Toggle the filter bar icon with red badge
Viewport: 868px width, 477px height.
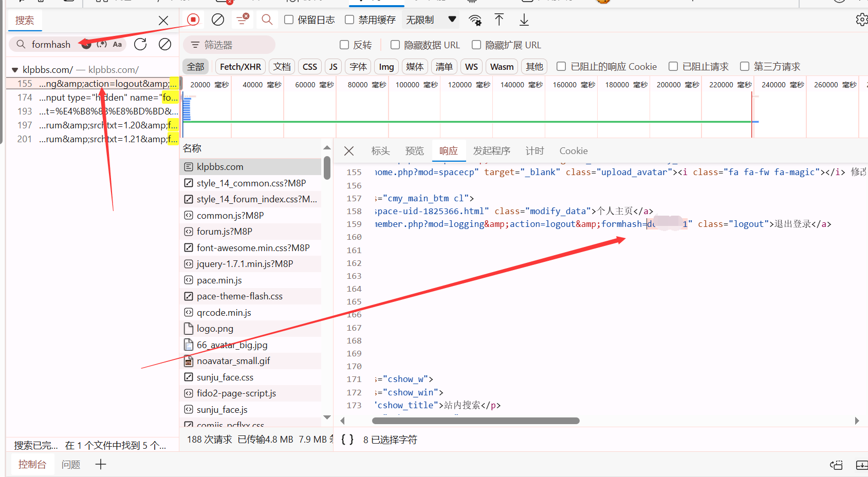[x=242, y=20]
